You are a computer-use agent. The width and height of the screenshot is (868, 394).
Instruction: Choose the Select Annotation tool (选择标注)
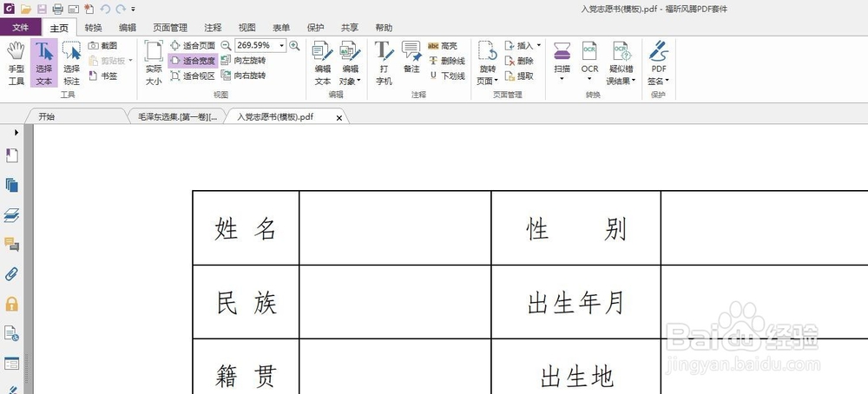point(71,63)
